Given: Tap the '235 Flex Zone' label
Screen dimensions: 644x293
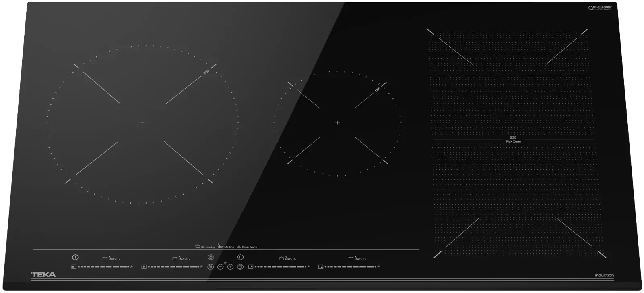Looking at the screenshot, I should click(513, 139).
